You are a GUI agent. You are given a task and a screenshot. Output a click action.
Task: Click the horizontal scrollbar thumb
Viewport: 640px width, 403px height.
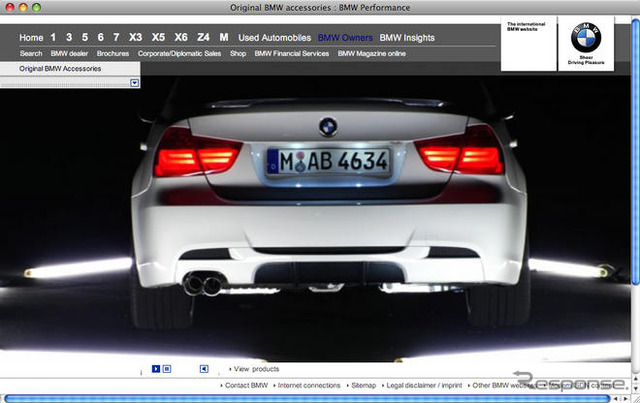click(307, 399)
